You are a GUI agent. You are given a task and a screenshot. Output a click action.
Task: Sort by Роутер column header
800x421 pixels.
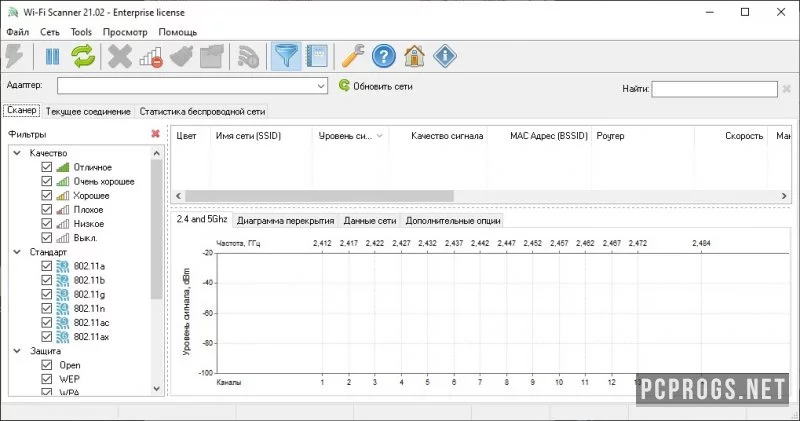643,136
